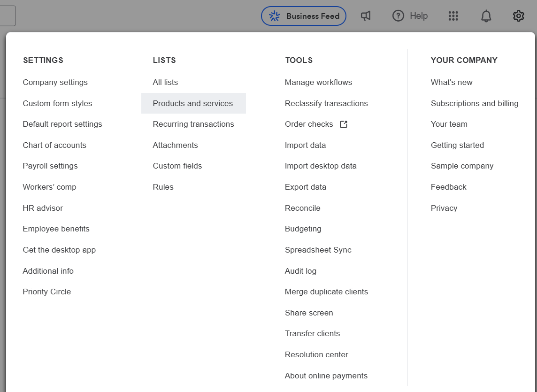Click Manage workflows

pyautogui.click(x=318, y=82)
